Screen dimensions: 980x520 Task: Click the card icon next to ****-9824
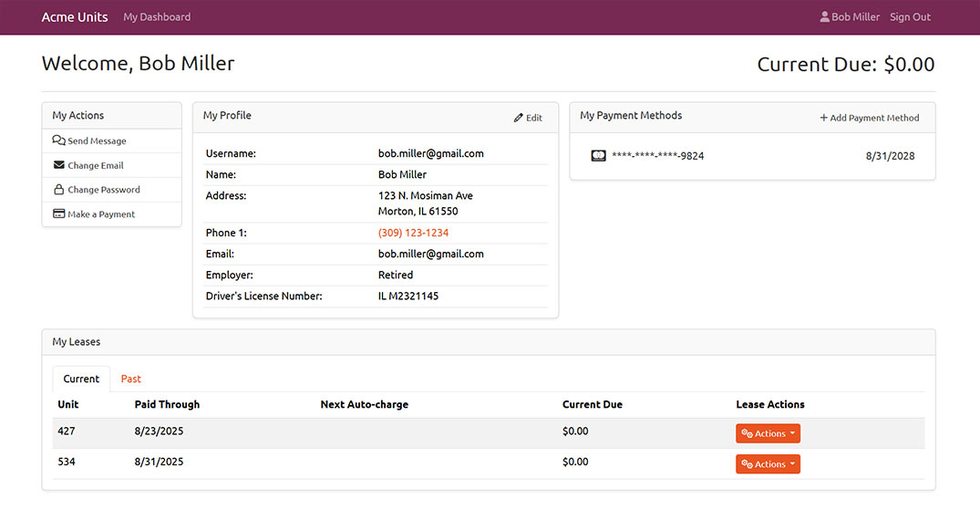pyautogui.click(x=598, y=156)
